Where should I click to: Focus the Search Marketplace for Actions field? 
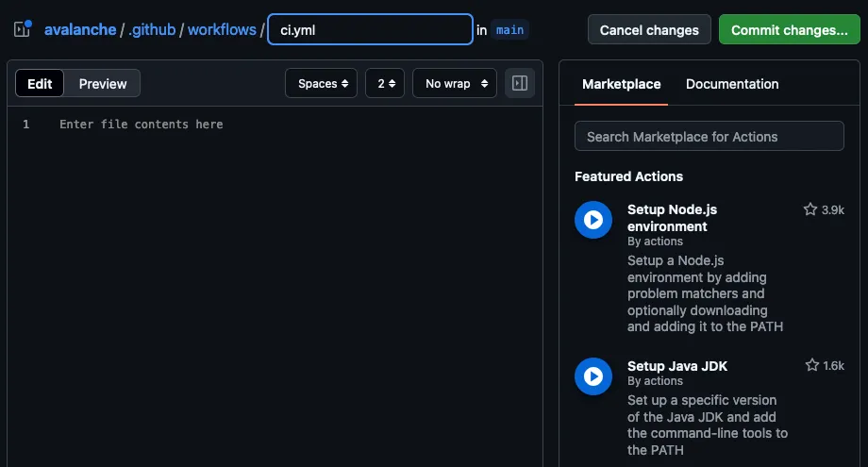click(709, 136)
